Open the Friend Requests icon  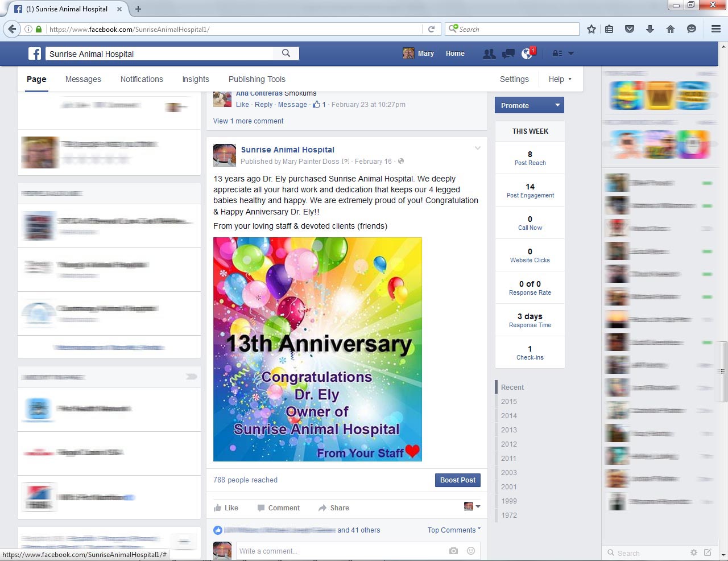point(489,53)
